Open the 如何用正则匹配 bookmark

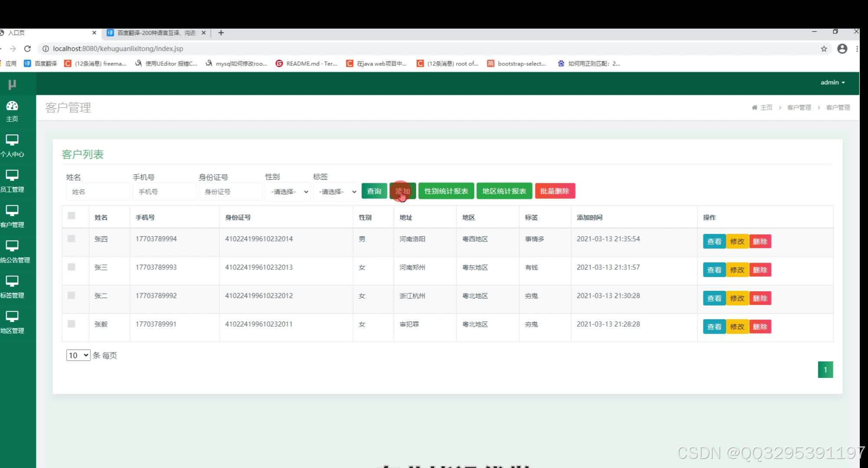coord(589,63)
